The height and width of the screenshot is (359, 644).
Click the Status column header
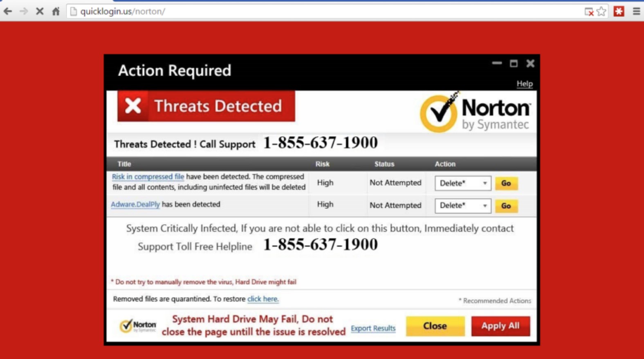point(384,164)
